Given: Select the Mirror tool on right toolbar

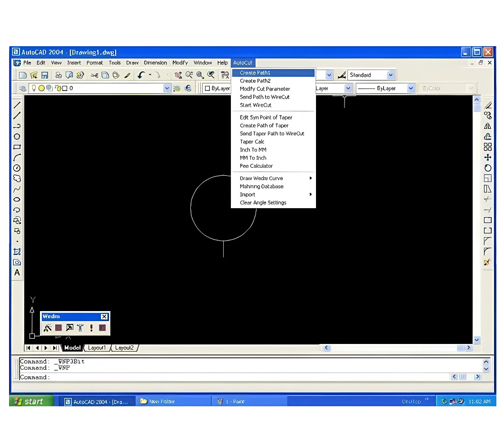Looking at the screenshot, I should pos(488,126).
